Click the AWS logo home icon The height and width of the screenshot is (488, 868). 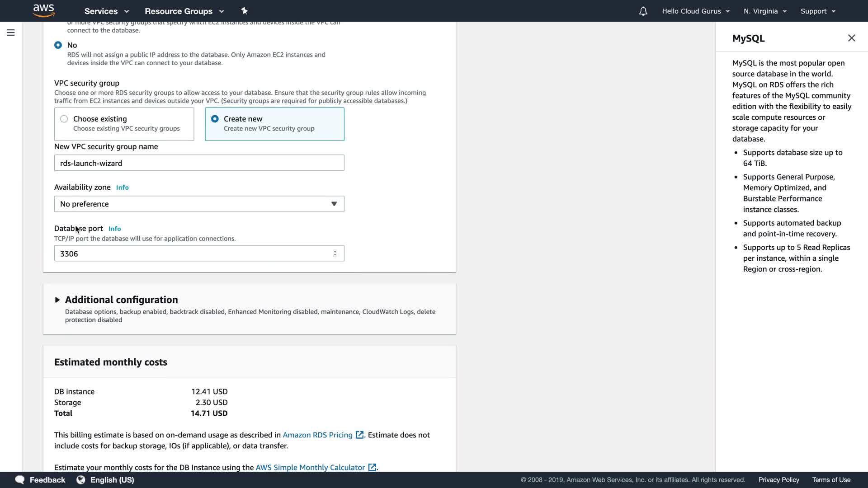coord(44,10)
